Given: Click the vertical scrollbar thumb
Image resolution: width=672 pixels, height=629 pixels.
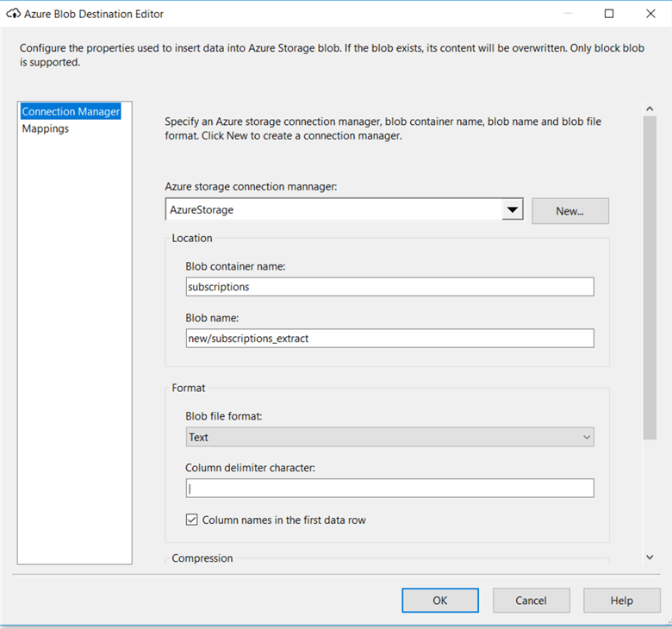Looking at the screenshot, I should tap(650, 276).
